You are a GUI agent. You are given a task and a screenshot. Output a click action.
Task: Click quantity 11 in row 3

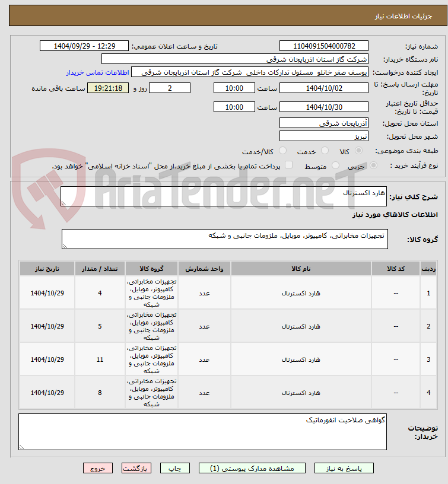(100, 359)
